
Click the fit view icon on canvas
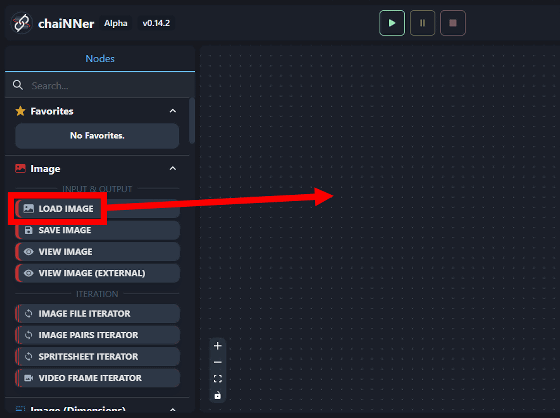(x=218, y=379)
